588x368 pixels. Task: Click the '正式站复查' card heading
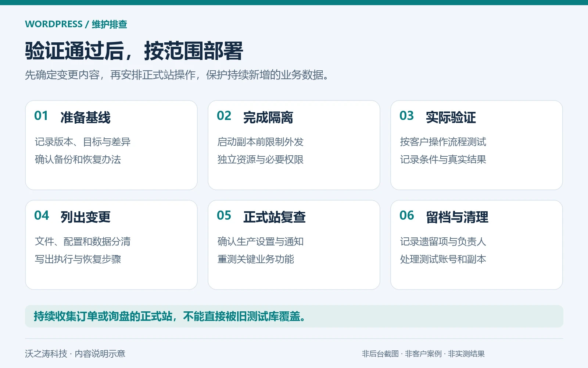click(275, 217)
